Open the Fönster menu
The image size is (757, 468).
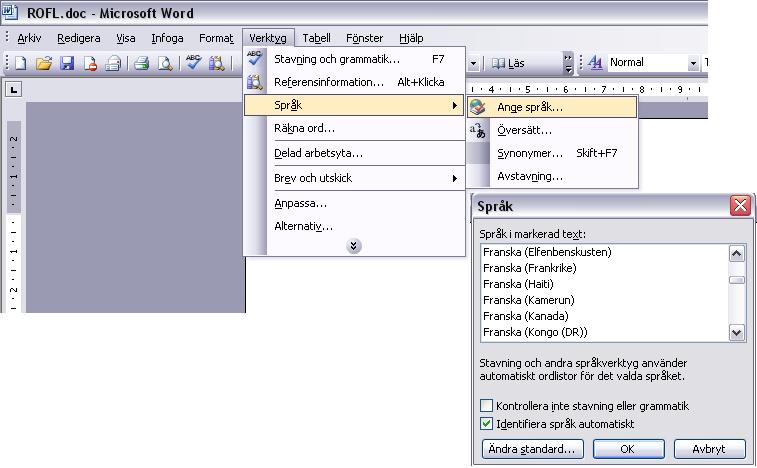click(x=364, y=38)
